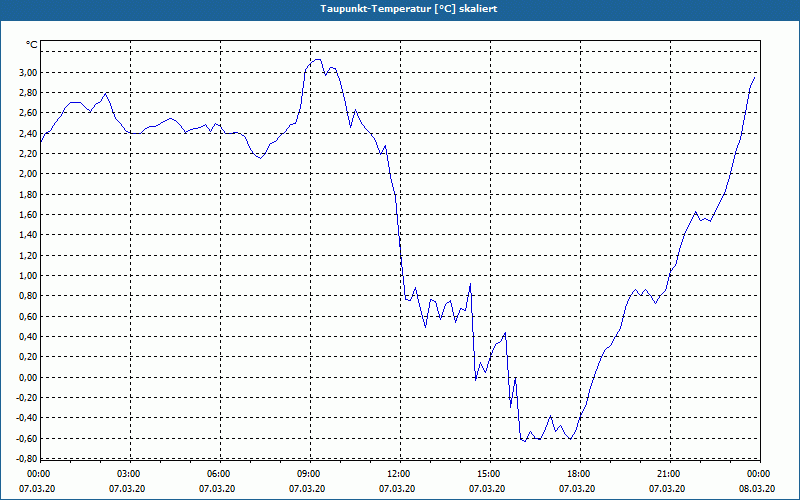The image size is (800, 500).
Task: Select the 1,60 y-axis label
Action: [28, 215]
